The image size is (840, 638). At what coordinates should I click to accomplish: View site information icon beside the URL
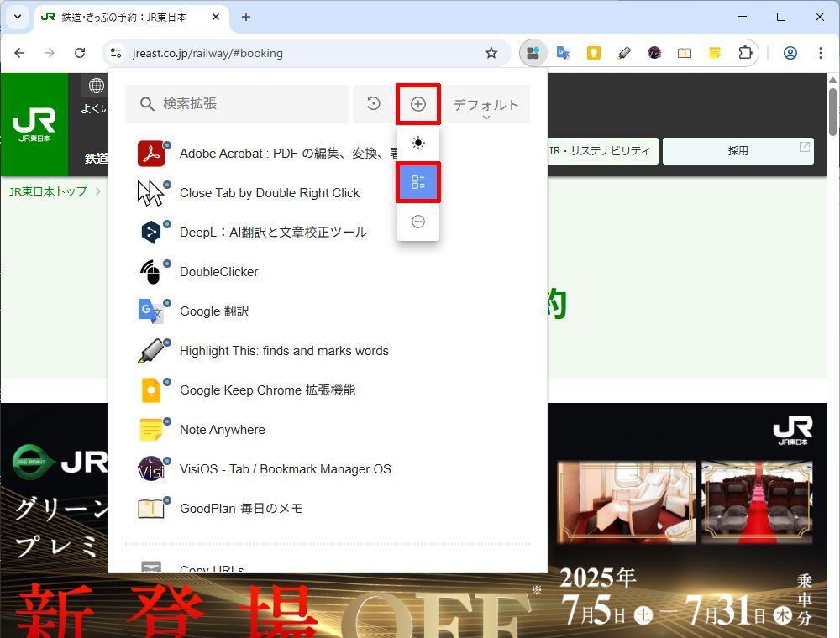[x=116, y=53]
